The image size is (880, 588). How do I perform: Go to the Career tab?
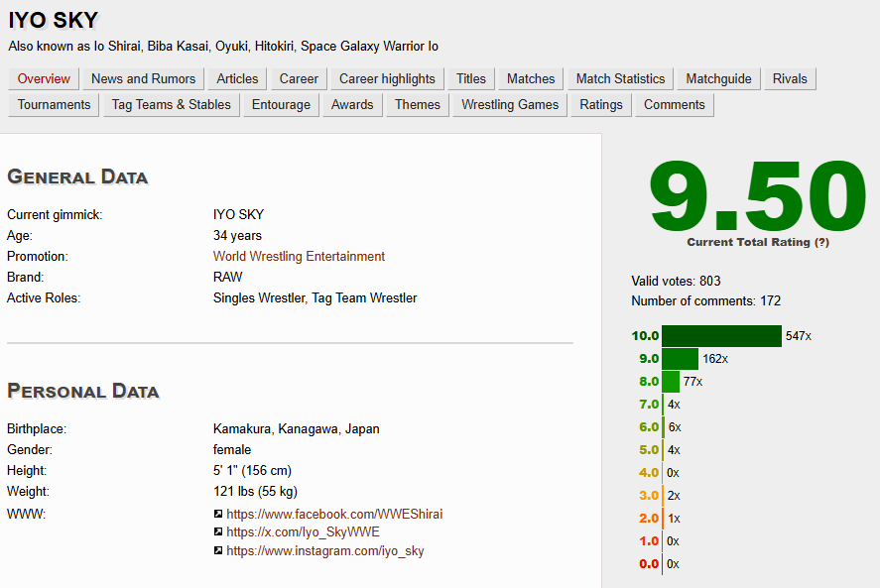299,78
